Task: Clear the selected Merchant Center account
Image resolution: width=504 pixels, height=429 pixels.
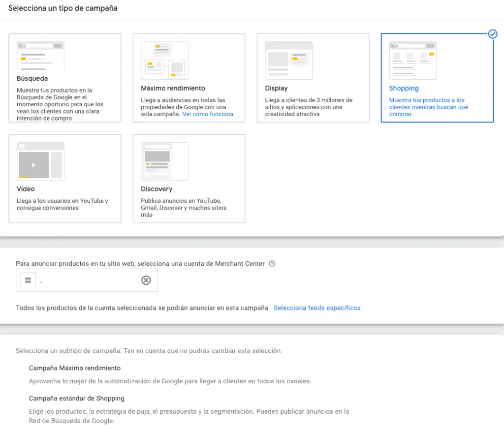Action: pyautogui.click(x=146, y=280)
